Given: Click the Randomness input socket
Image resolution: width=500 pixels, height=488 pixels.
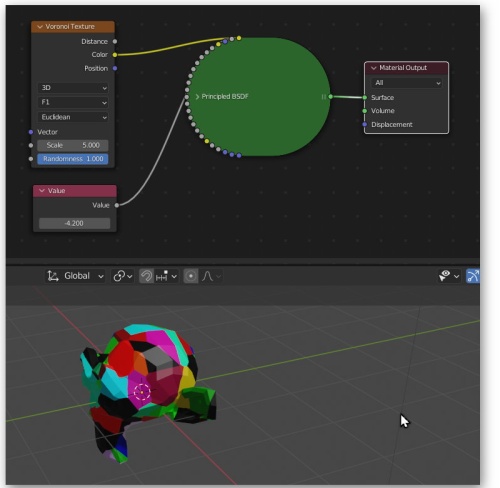Looking at the screenshot, I should 31,159.
